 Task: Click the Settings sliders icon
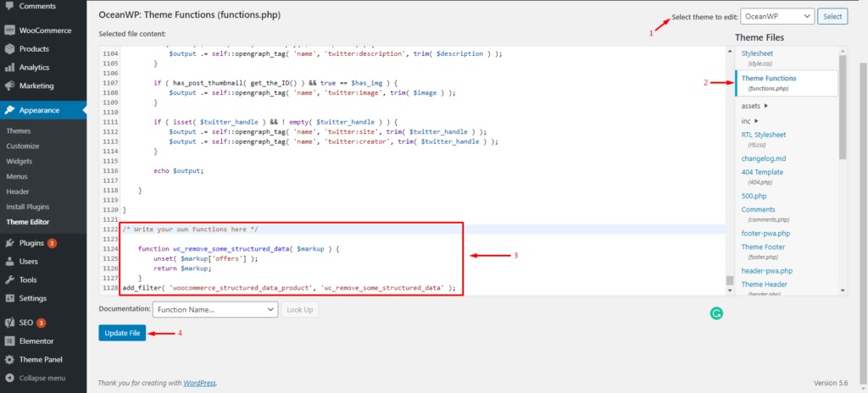coord(9,298)
